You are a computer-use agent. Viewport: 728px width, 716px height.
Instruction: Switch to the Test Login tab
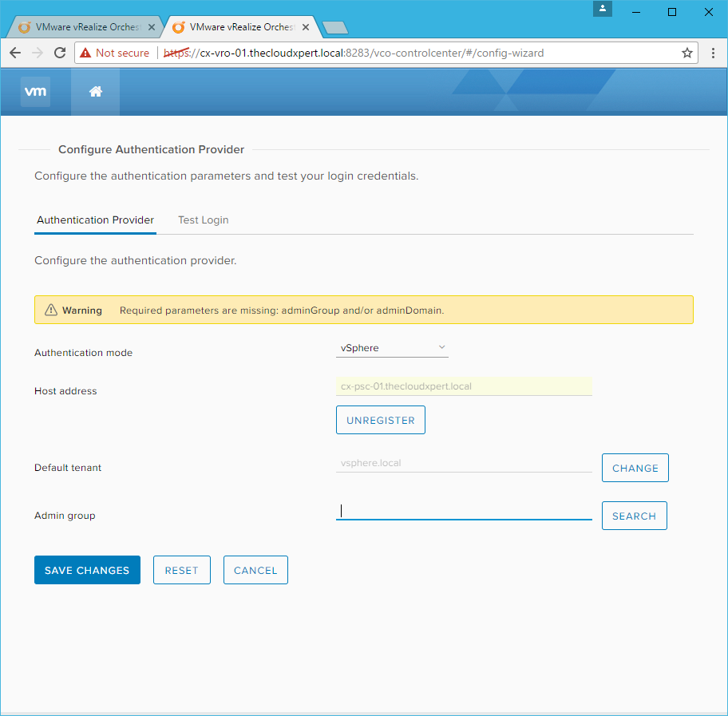click(203, 220)
